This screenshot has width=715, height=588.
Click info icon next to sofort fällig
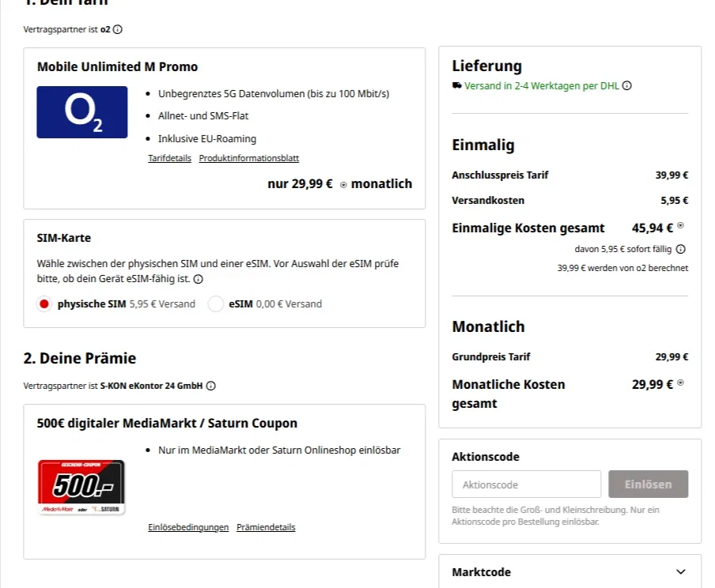pos(680,249)
